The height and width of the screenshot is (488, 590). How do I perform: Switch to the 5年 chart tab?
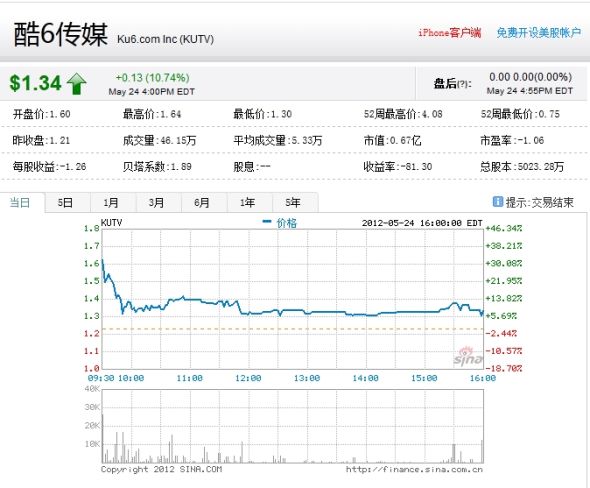point(293,203)
